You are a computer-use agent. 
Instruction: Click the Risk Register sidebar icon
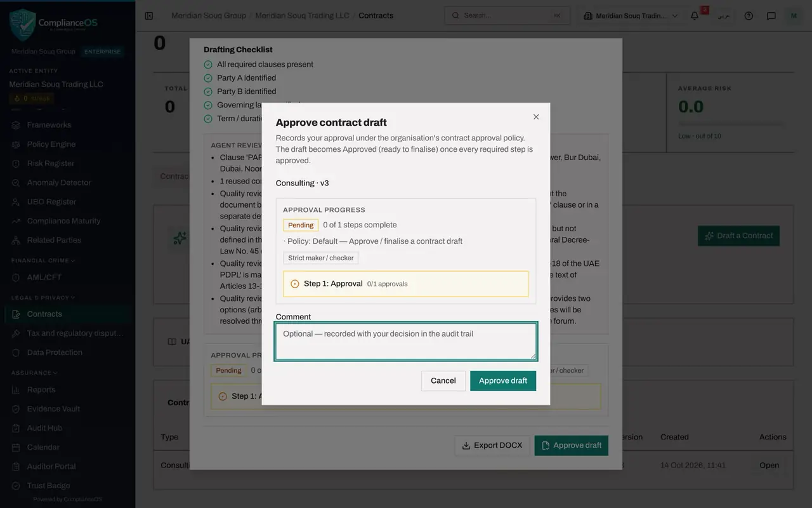pos(16,163)
